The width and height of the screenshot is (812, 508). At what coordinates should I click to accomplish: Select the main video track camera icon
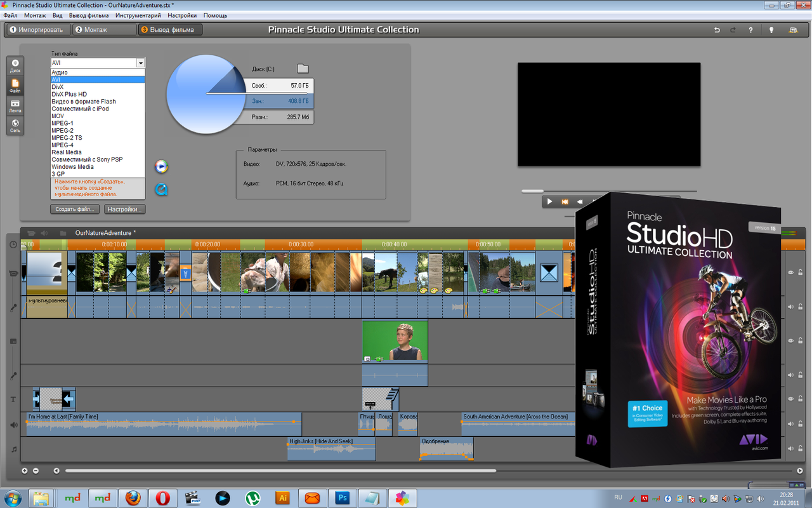click(13, 273)
